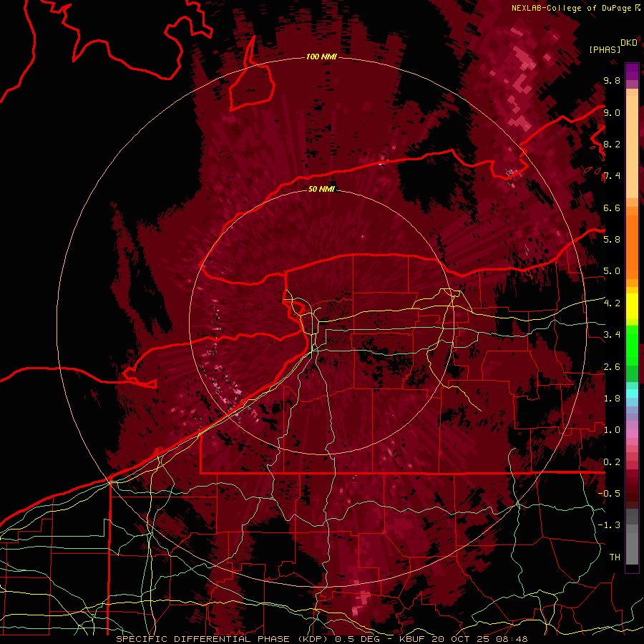Click the DKD product code label

point(628,43)
